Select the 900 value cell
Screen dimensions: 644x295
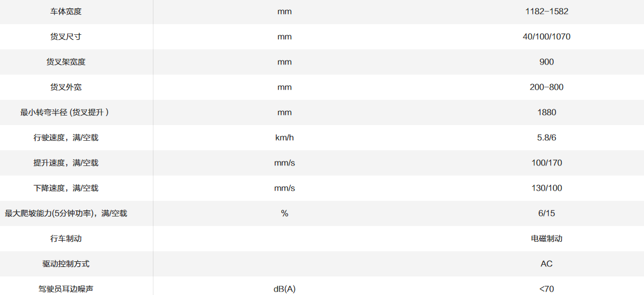tap(546, 62)
